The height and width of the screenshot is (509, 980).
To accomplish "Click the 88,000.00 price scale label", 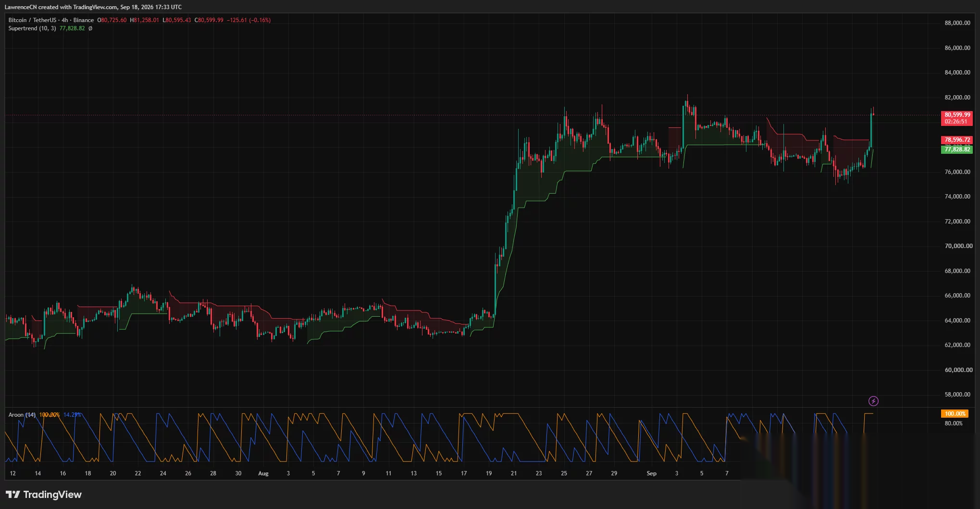I will pos(957,23).
